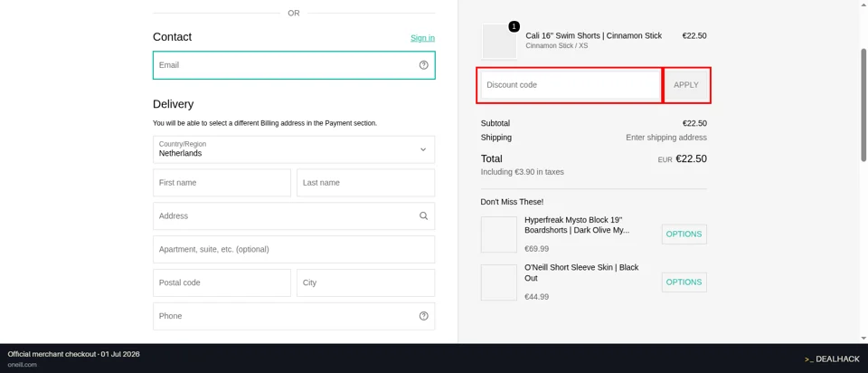868x373 pixels.
Task: Click the Phone input field
Action: [x=294, y=316]
